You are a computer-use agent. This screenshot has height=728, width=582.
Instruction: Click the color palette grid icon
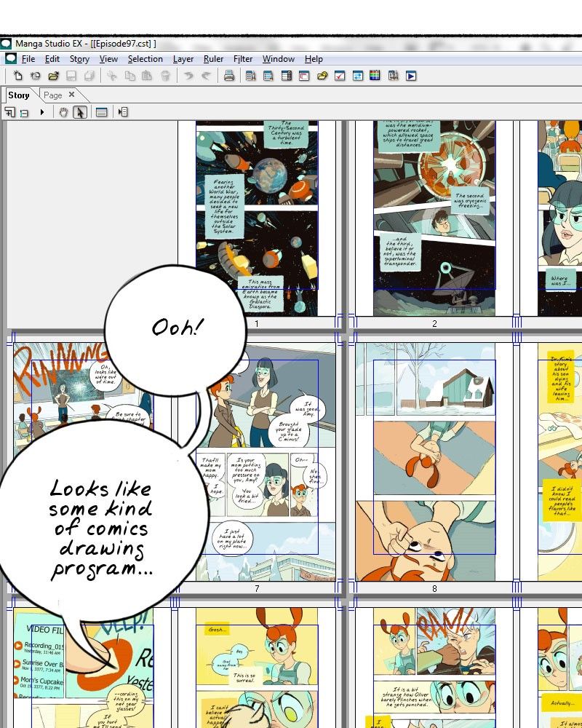pyautogui.click(x=375, y=76)
